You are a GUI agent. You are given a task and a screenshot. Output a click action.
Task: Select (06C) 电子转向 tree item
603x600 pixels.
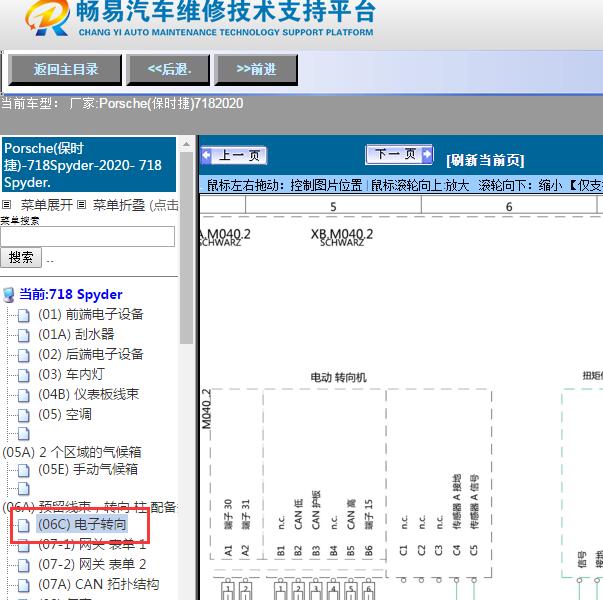click(x=82, y=524)
